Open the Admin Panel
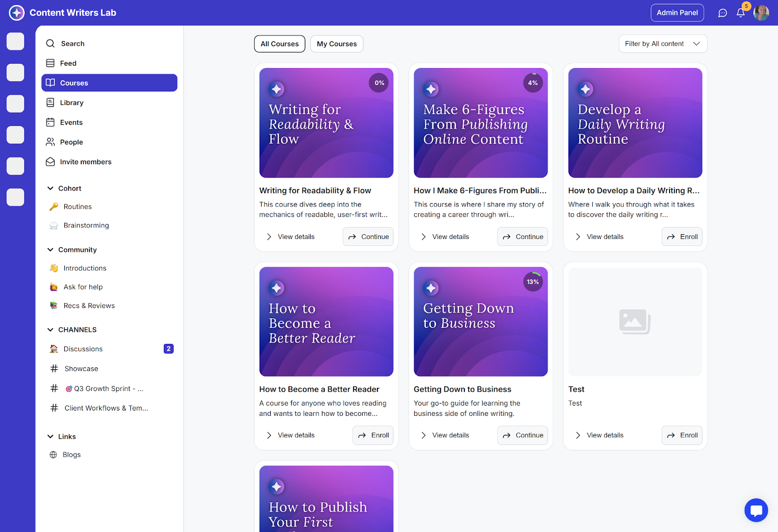This screenshot has height=532, width=778. 677,13
